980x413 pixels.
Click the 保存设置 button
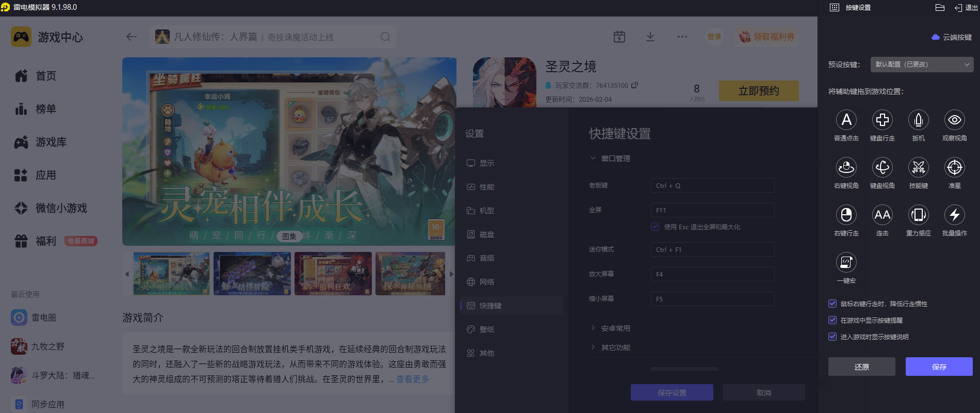(x=672, y=393)
